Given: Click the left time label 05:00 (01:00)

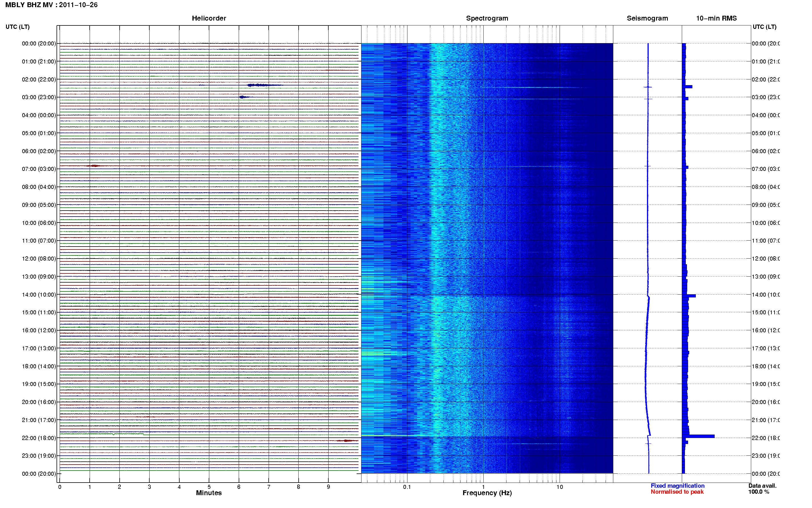Looking at the screenshot, I should [39, 133].
